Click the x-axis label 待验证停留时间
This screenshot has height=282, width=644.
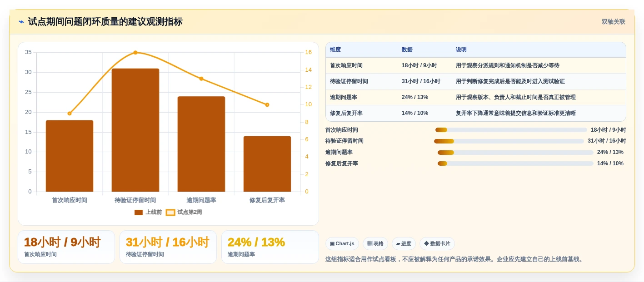(135, 200)
